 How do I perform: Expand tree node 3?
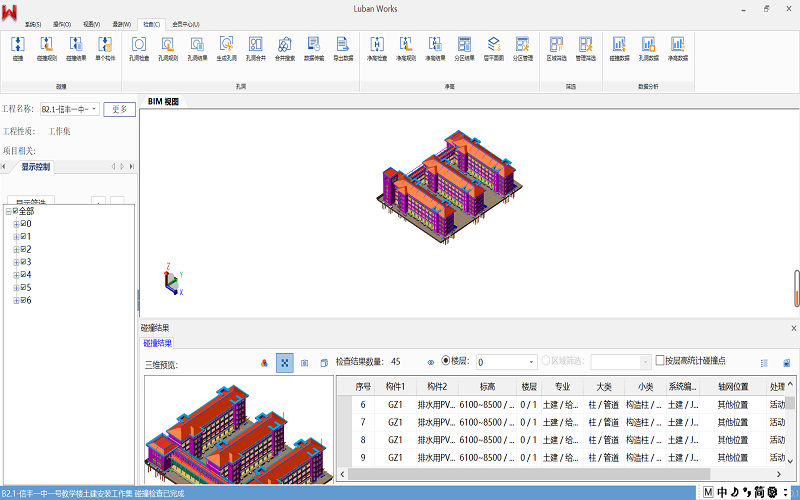tap(16, 262)
